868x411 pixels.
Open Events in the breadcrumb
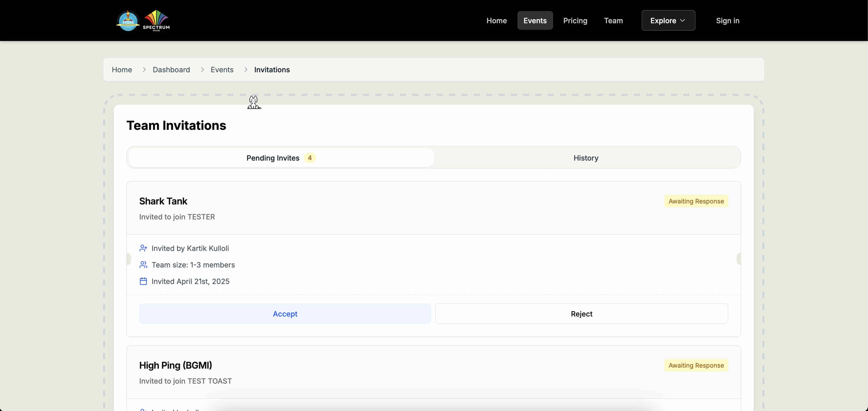coord(222,70)
